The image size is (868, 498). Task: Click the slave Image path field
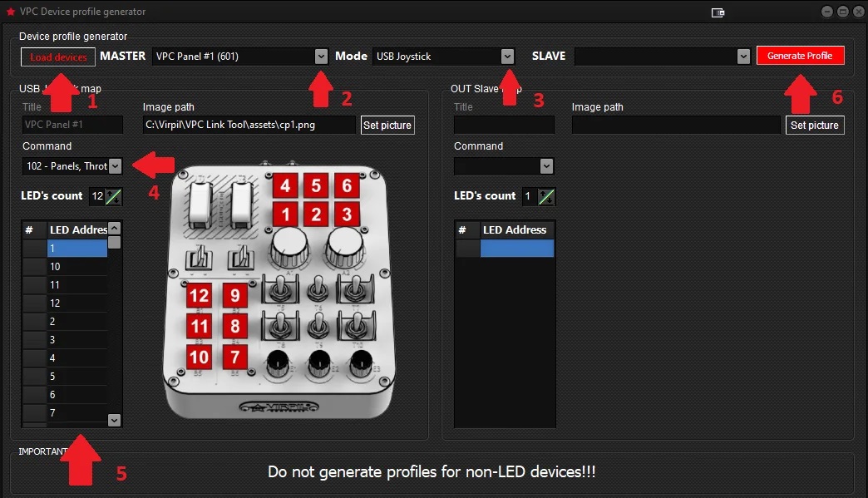tap(676, 125)
